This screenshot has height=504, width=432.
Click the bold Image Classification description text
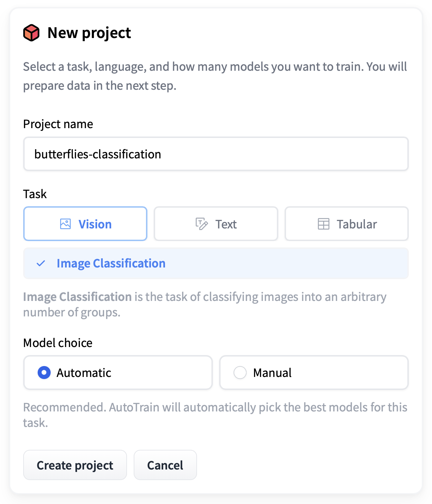coord(77,297)
